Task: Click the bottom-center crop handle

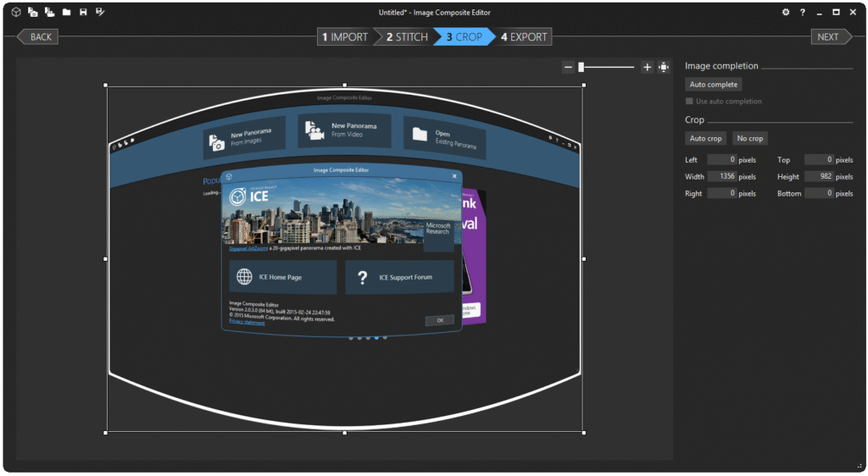Action: (345, 433)
